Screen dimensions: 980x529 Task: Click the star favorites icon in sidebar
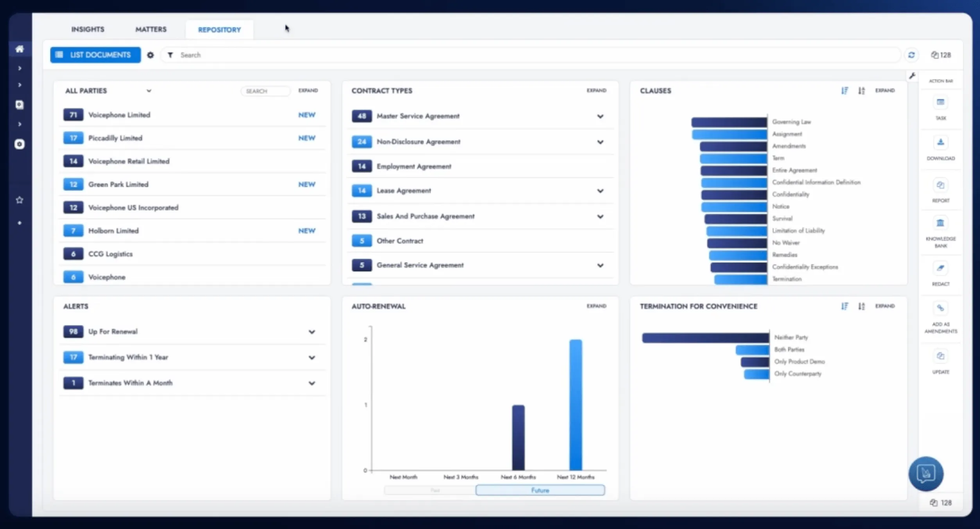(x=20, y=200)
